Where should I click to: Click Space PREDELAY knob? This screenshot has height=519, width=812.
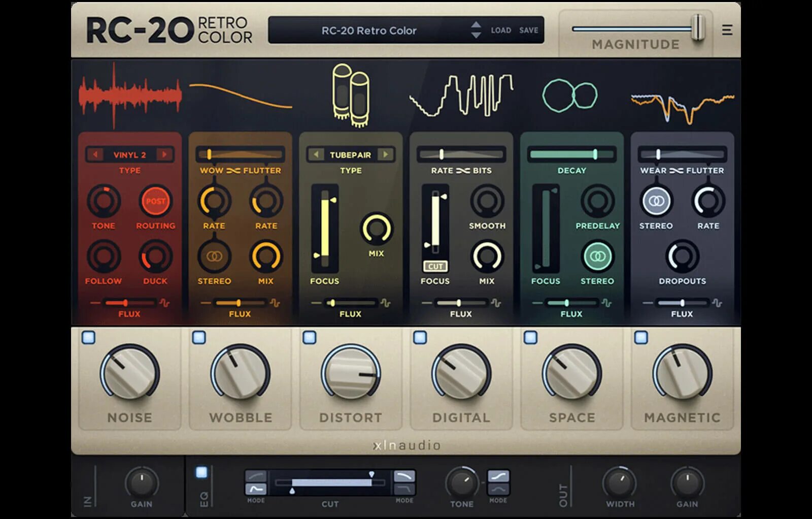pyautogui.click(x=597, y=201)
